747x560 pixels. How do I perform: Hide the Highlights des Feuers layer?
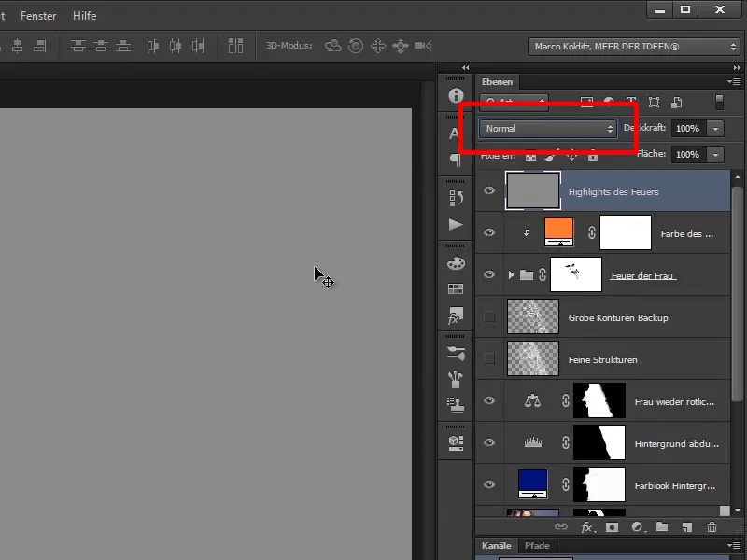pos(489,190)
